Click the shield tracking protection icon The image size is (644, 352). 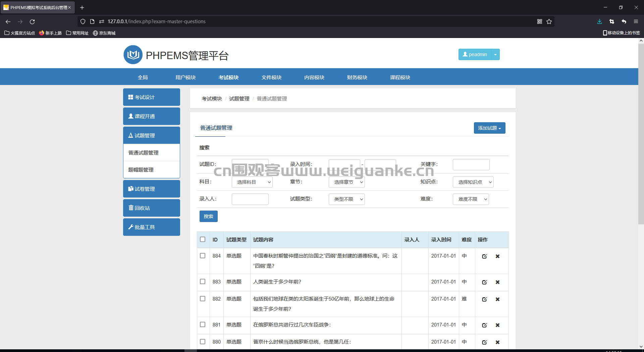coord(83,21)
